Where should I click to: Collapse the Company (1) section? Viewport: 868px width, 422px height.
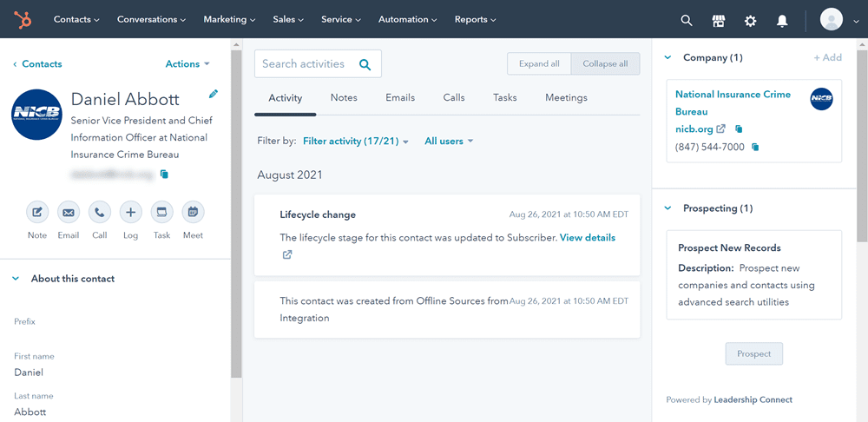(x=667, y=57)
